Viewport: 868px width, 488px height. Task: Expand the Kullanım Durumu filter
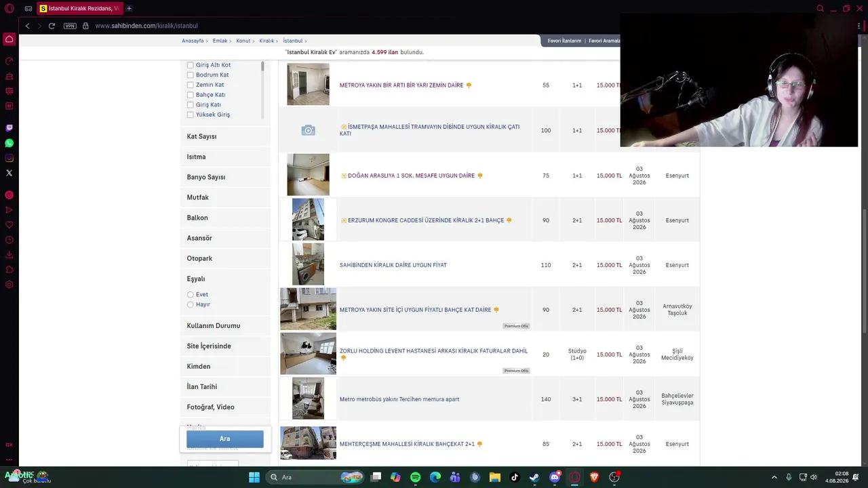(225, 326)
